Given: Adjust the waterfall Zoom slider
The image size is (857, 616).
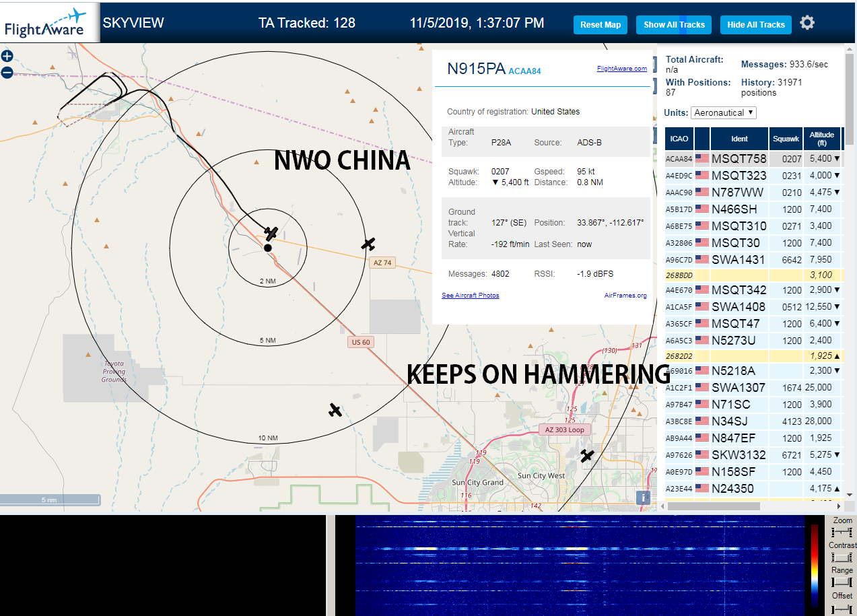Looking at the screenshot, I should 842,532.
